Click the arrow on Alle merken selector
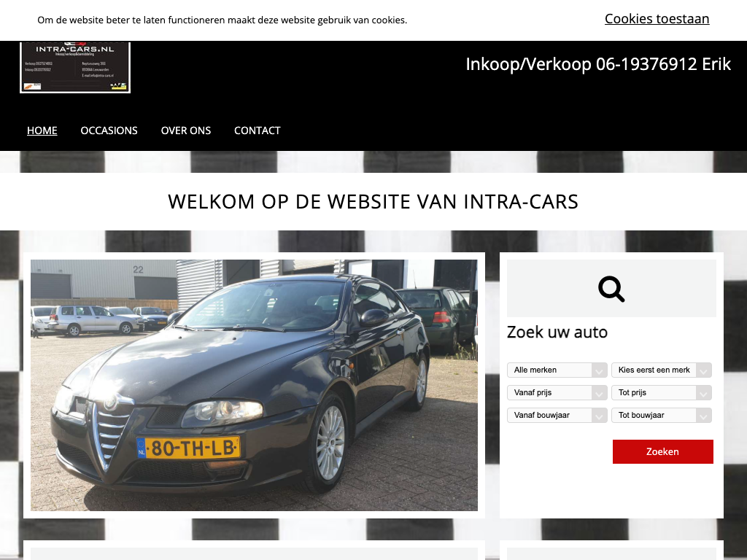Screen dimensions: 747x560 (600, 370)
